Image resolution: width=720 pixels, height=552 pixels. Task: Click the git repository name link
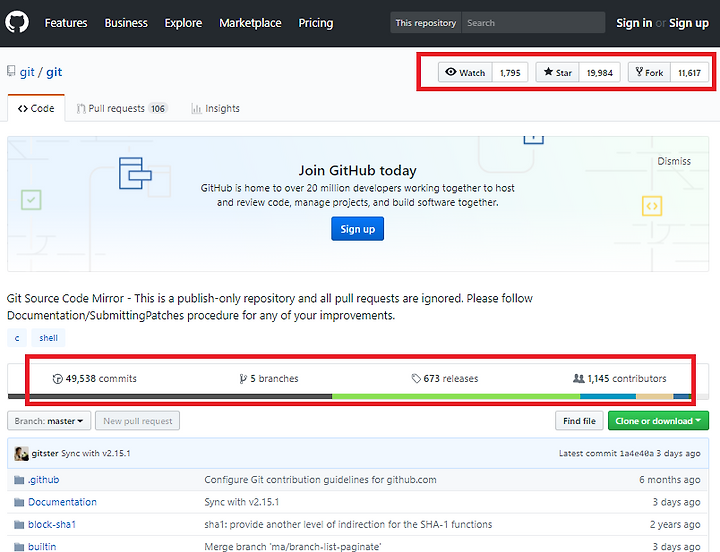coord(54,72)
